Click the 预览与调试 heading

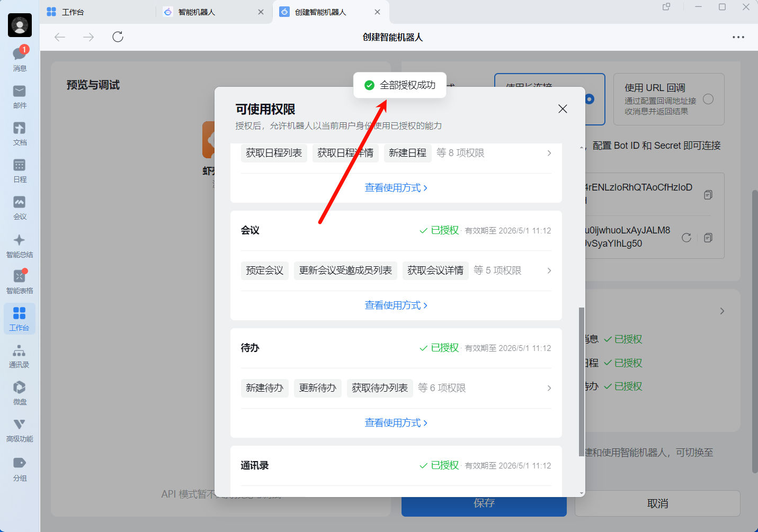[x=93, y=85]
